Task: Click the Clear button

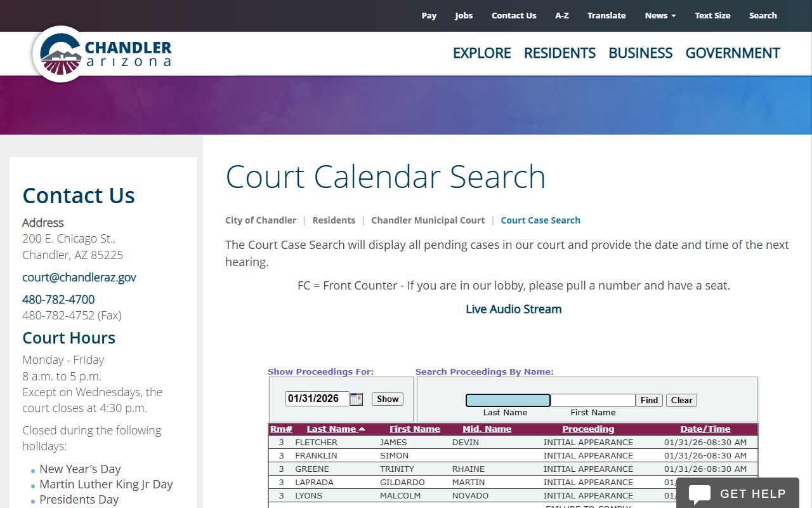Action: coord(681,400)
